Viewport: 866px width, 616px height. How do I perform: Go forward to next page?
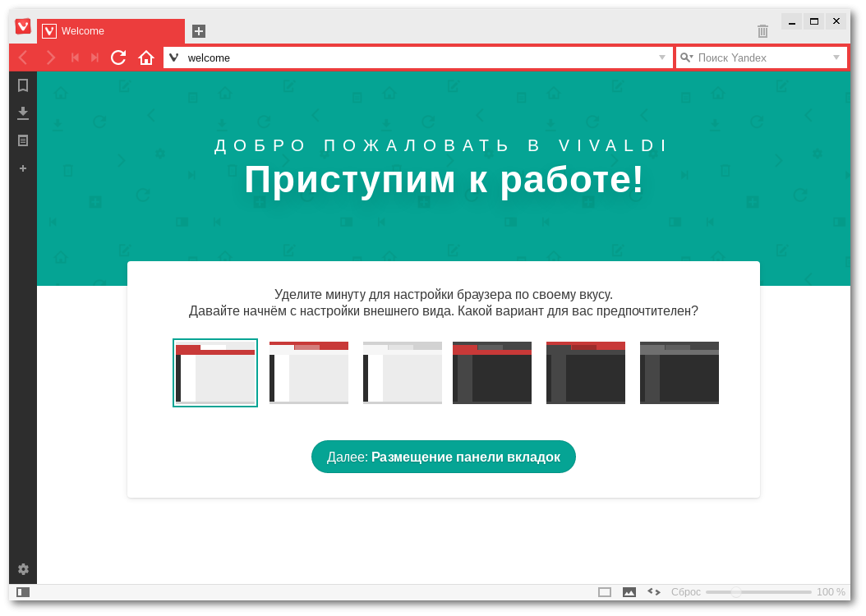tap(50, 57)
